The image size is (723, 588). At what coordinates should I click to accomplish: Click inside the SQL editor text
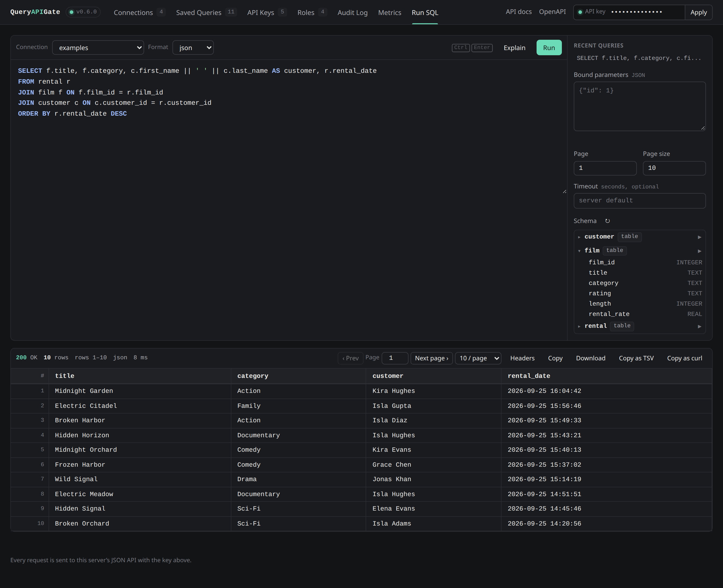click(289, 127)
